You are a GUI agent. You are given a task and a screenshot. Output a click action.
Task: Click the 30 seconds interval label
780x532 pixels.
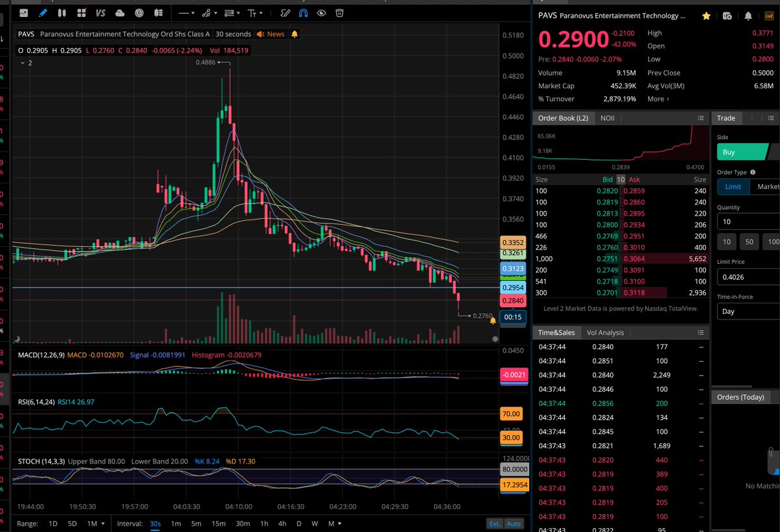tap(233, 34)
